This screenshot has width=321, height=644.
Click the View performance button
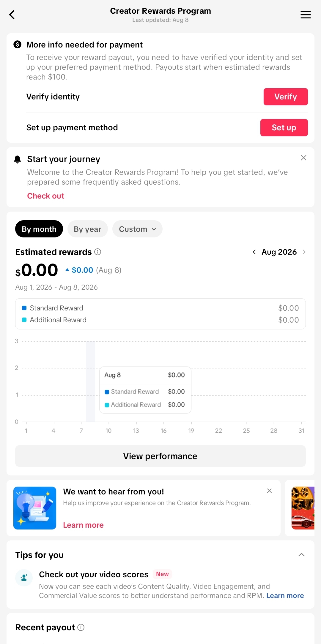[x=160, y=456]
